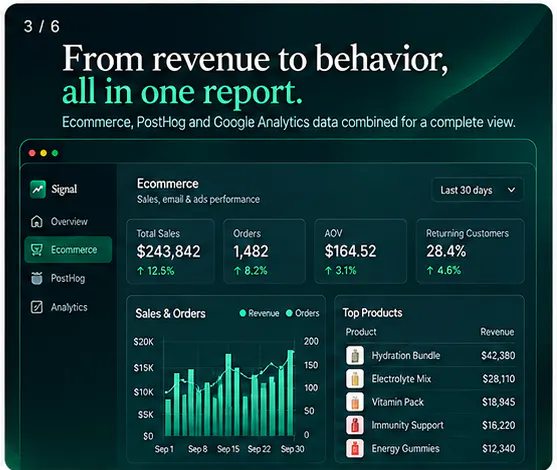Screen dimensions: 557x470
Task: Click the Immunity Support product name
Action: tap(407, 425)
